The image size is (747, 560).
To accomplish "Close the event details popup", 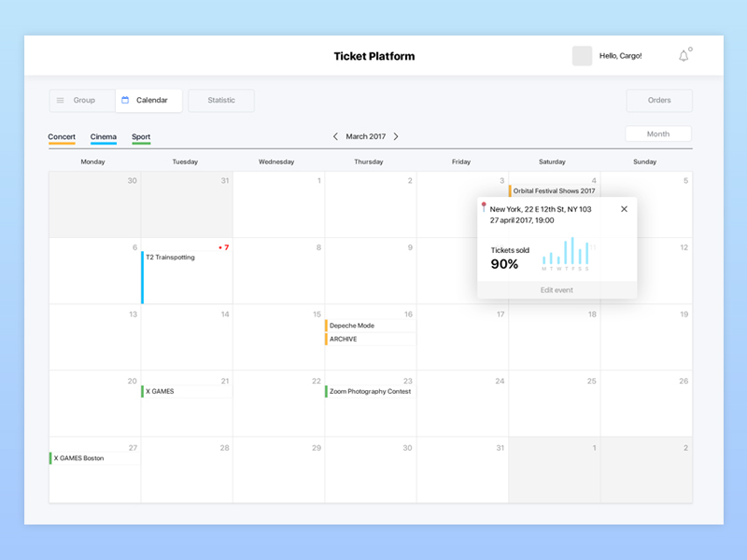I will (624, 209).
